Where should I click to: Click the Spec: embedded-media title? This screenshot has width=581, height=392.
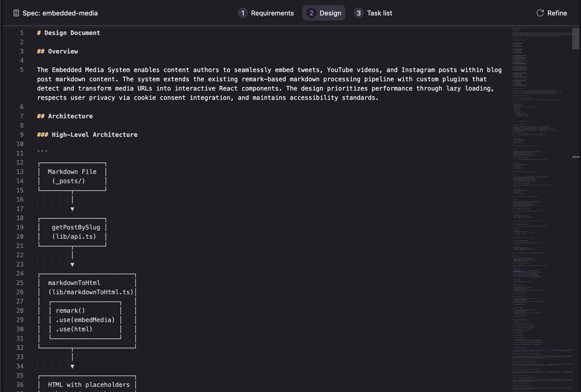(60, 13)
